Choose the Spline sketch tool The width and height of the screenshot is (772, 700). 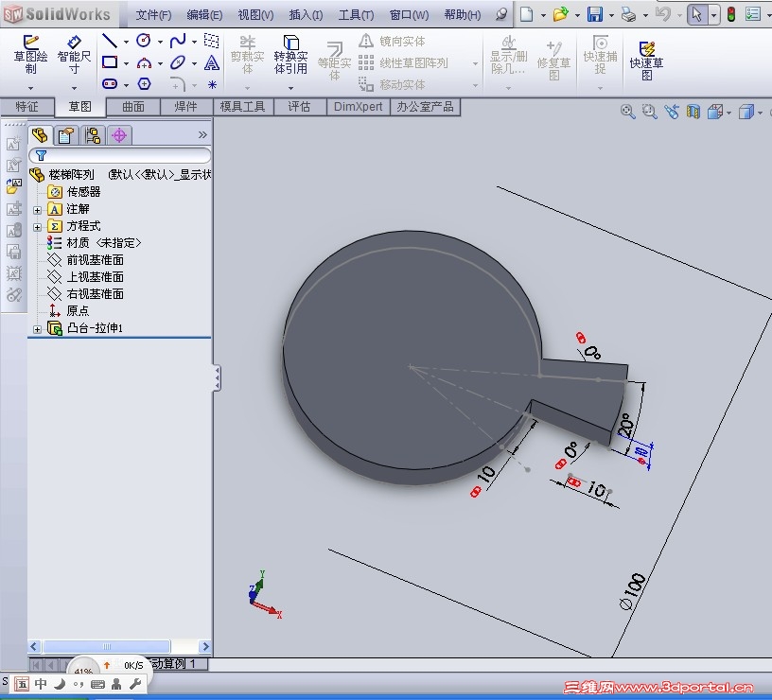coord(178,41)
